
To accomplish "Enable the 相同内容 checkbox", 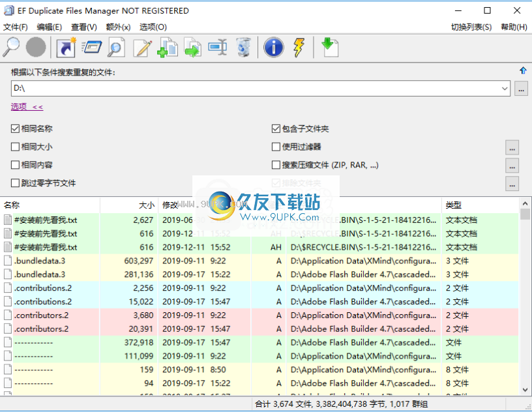I will pyautogui.click(x=15, y=165).
